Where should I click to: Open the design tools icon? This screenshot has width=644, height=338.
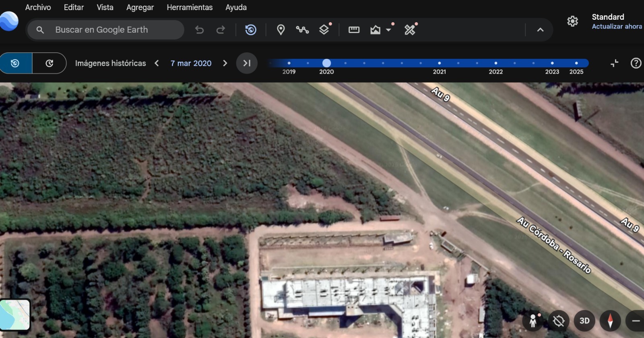pos(410,30)
